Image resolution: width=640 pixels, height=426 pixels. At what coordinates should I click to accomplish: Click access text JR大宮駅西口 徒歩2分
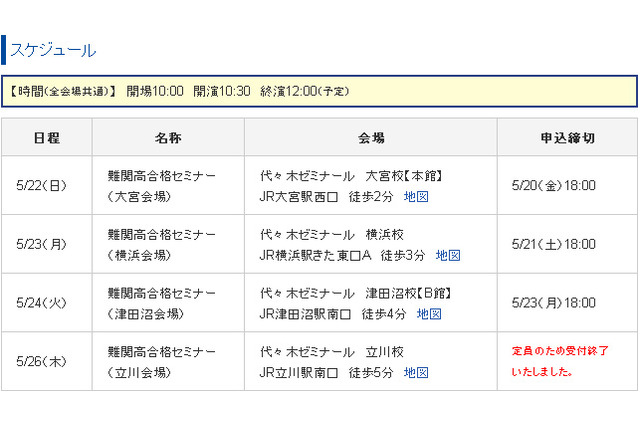326,197
